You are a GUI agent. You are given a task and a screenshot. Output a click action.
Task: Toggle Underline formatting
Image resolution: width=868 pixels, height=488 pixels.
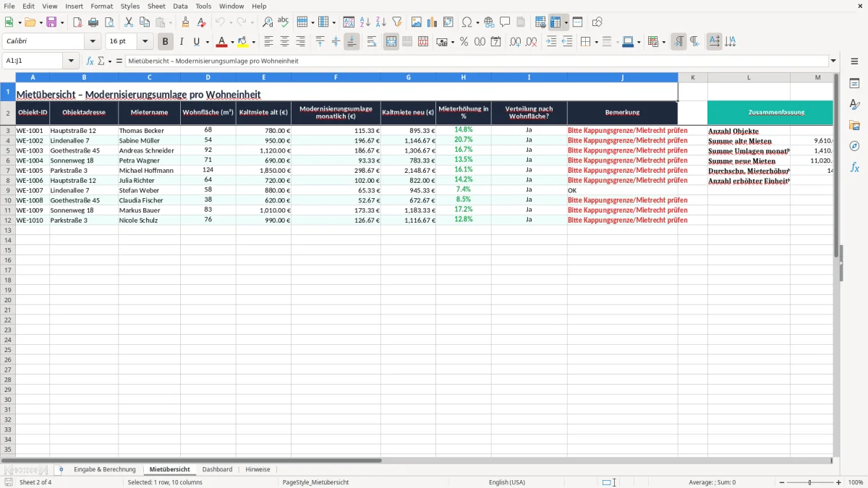pos(197,42)
